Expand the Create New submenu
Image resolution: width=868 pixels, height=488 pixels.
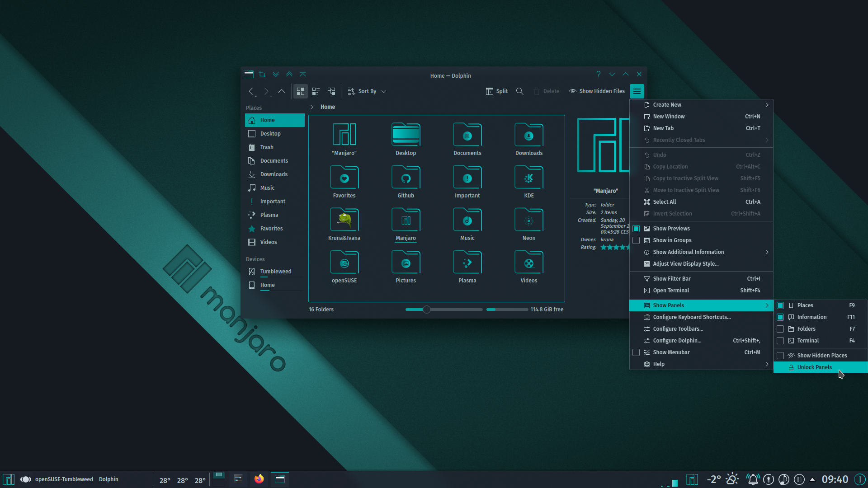pyautogui.click(x=701, y=105)
